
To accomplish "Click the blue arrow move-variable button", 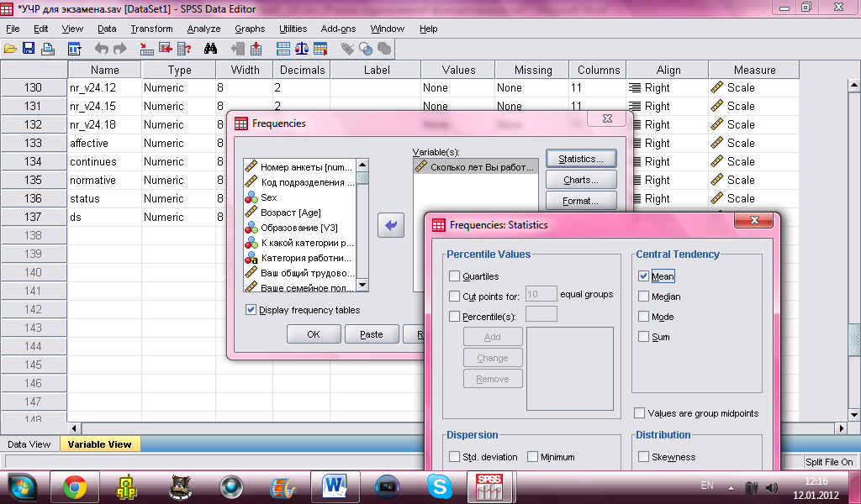I will click(x=391, y=225).
